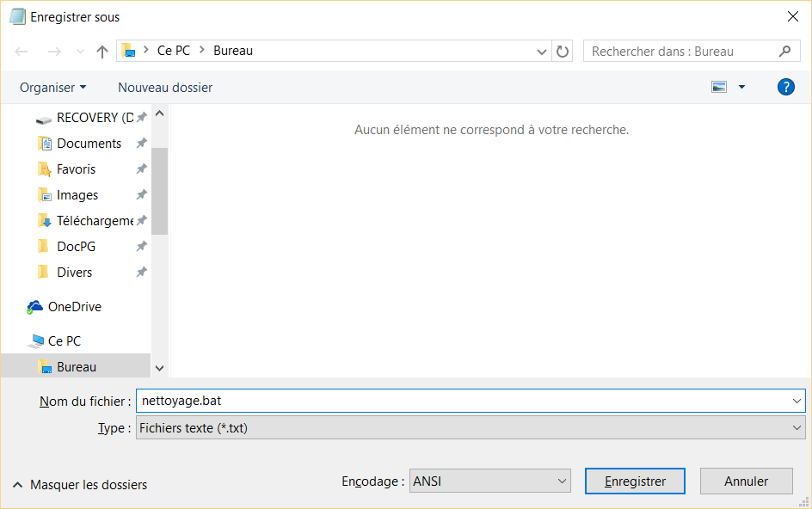Screen dimensions: 812x509
Task: Click the folder icon in address bar
Action: tap(128, 51)
